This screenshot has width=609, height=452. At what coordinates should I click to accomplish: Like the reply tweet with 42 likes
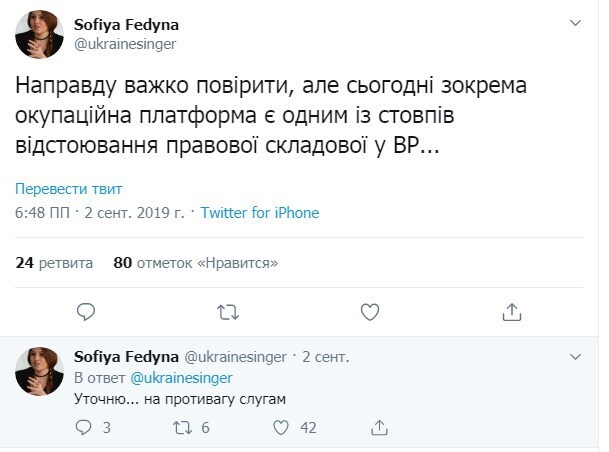[279, 427]
